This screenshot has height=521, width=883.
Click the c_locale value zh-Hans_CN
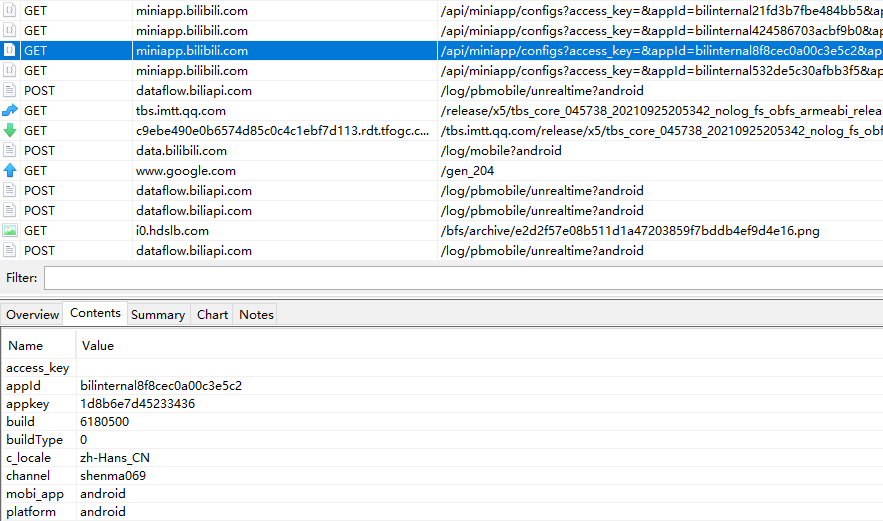[x=115, y=458]
